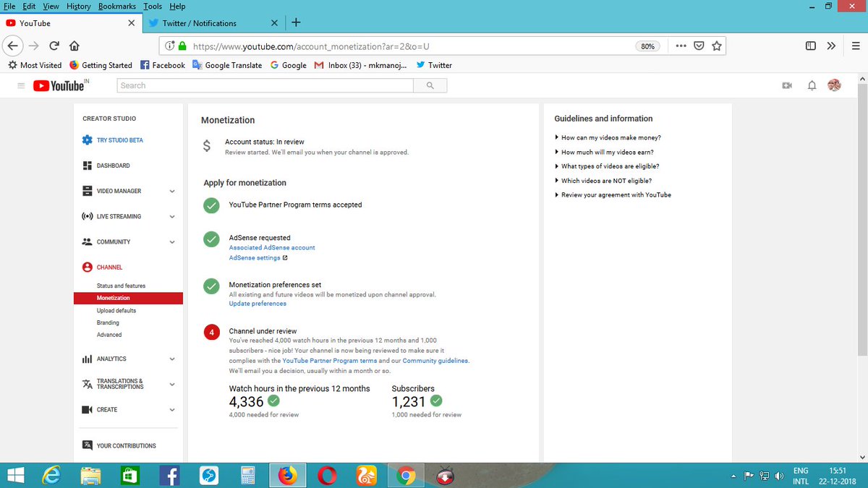Screen dimensions: 868x488
Task: Expand the Live Streaming section chevron
Action: [x=172, y=217]
